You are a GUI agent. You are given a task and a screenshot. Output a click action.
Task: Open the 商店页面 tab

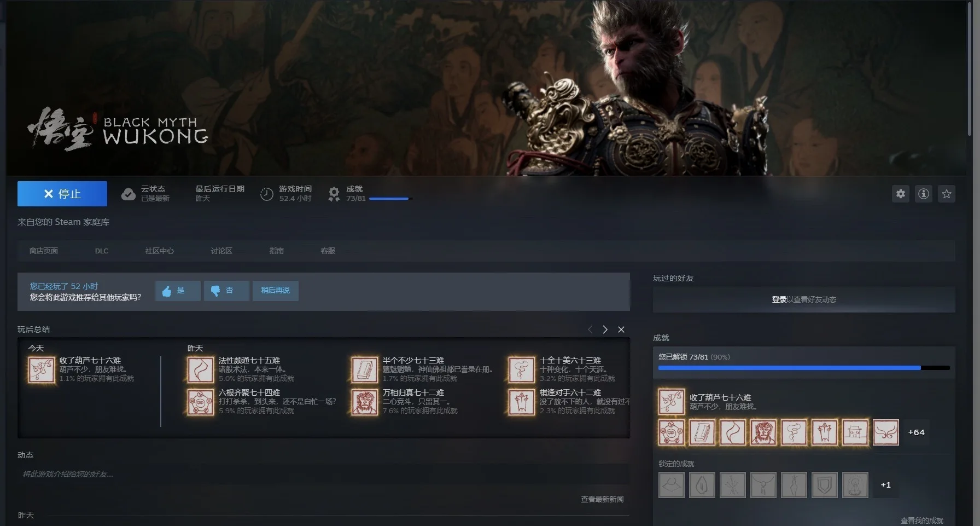tap(44, 251)
